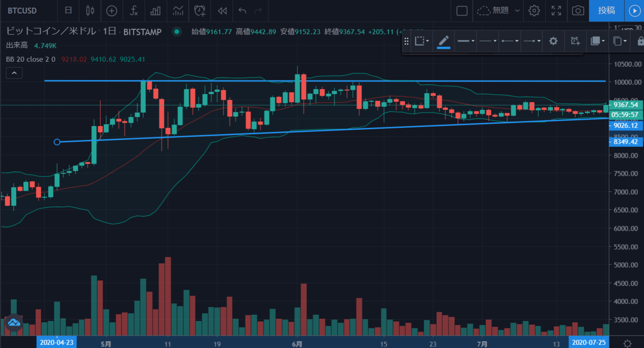This screenshot has width=644, height=348.
Task: Open the line thickness dropdown
Action: pyautogui.click(x=466, y=41)
